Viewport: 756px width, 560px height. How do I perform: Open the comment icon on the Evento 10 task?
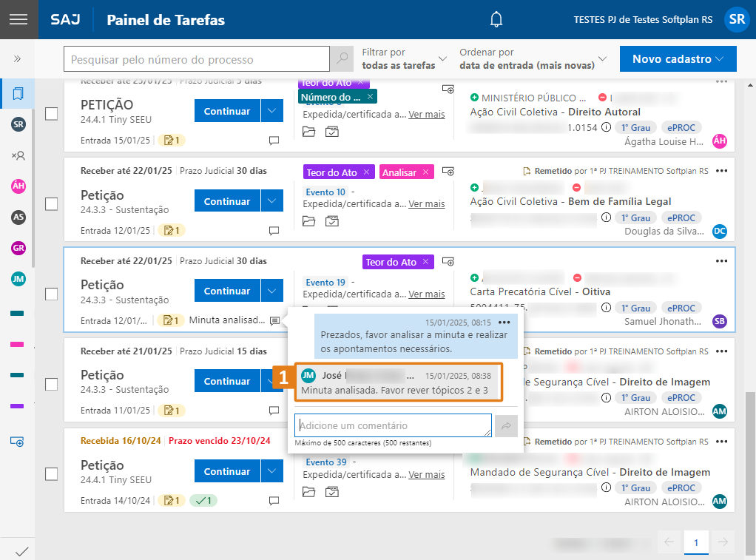[274, 230]
